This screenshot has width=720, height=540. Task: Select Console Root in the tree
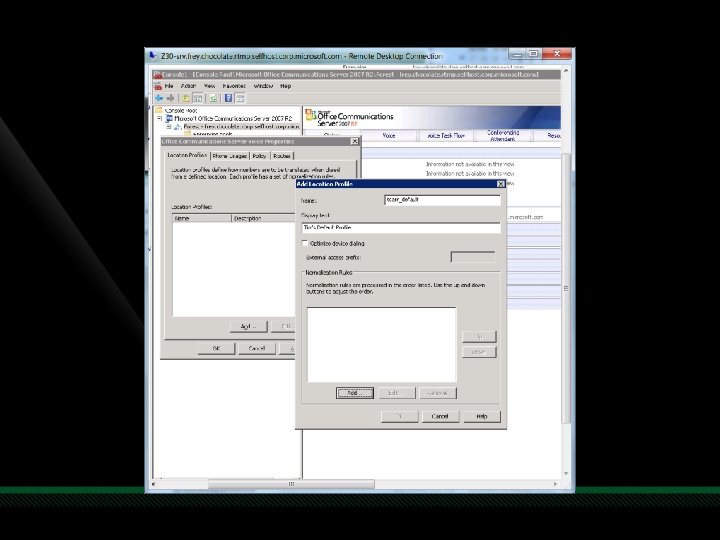[x=181, y=110]
